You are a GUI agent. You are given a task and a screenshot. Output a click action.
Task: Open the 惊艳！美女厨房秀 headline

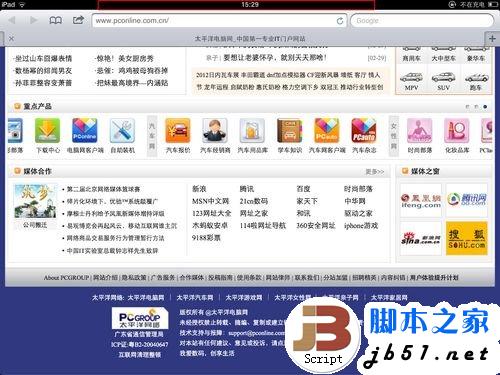[125, 59]
